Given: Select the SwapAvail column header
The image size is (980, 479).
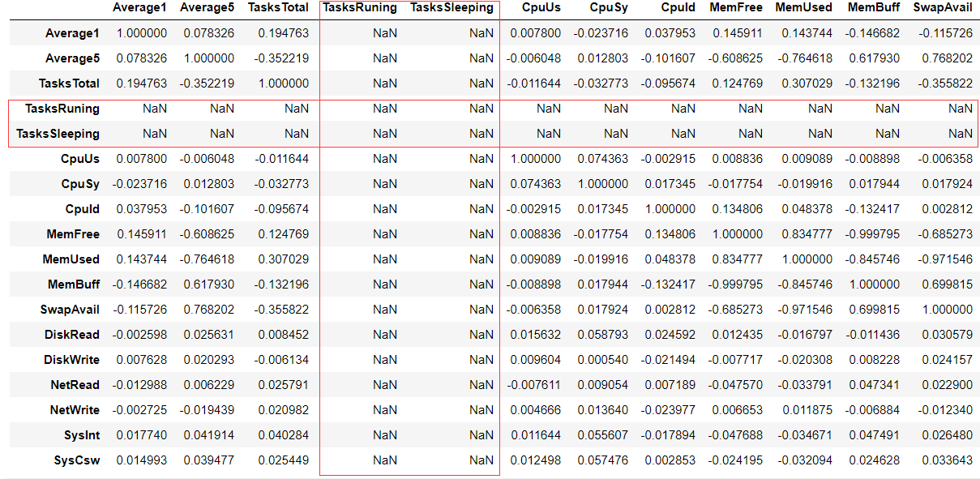Looking at the screenshot, I should 943,7.
